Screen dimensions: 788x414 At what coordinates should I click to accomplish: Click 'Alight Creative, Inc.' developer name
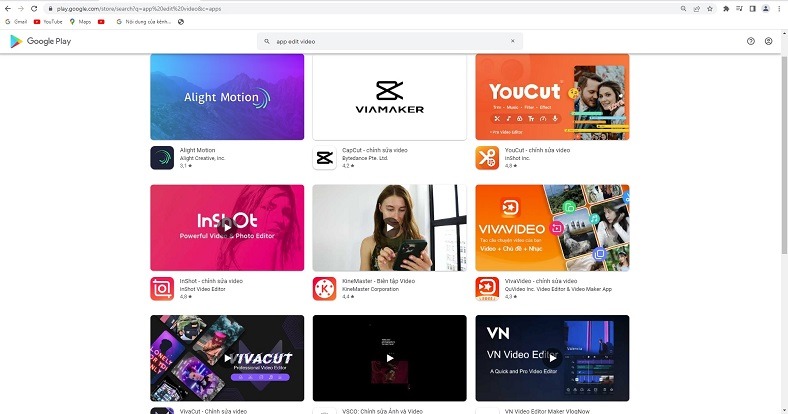(203, 158)
